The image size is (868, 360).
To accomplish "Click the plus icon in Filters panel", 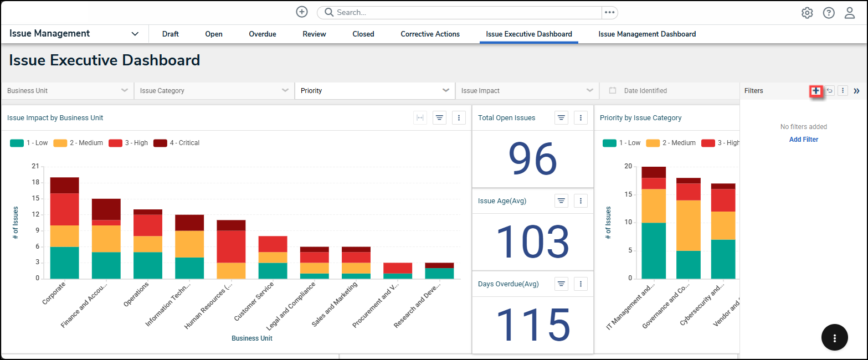I will (815, 91).
